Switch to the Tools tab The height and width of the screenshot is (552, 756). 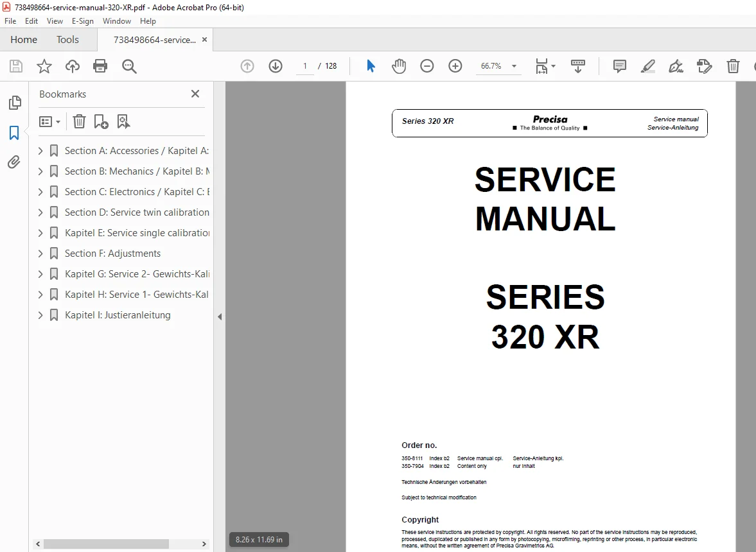[x=67, y=40]
